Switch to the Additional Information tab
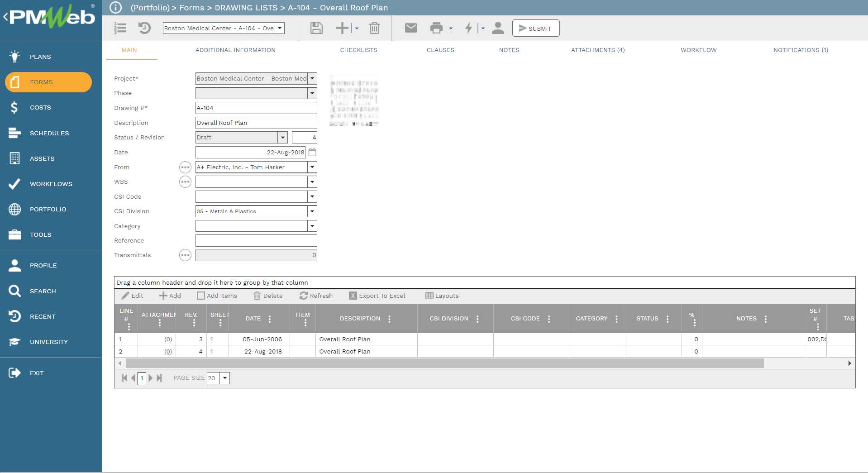868x473 pixels. tap(235, 50)
